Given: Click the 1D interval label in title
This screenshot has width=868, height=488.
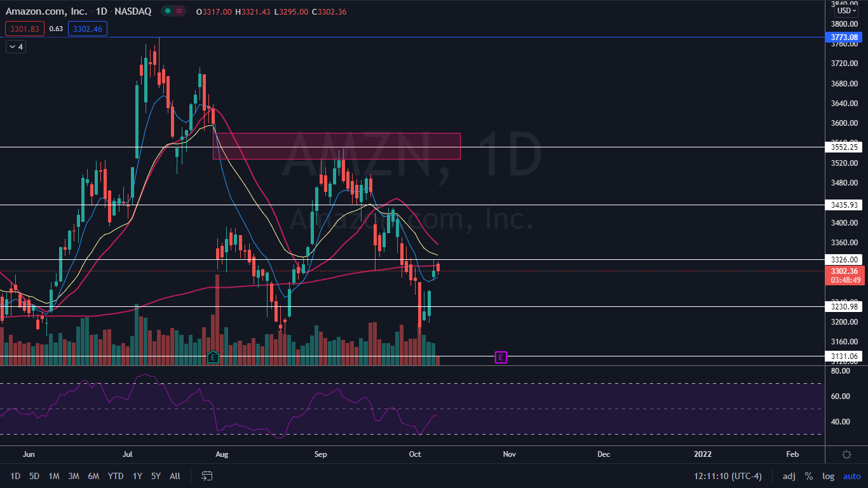Looking at the screenshot, I should pos(100,11).
